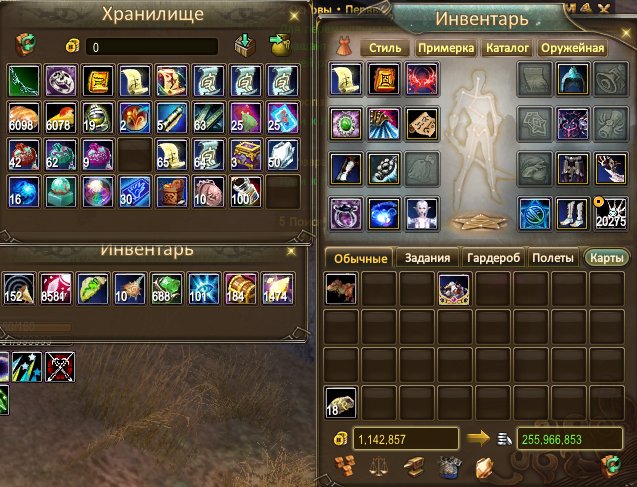
Task: Click the balance scales icon at inventory bottom
Action: click(x=378, y=467)
